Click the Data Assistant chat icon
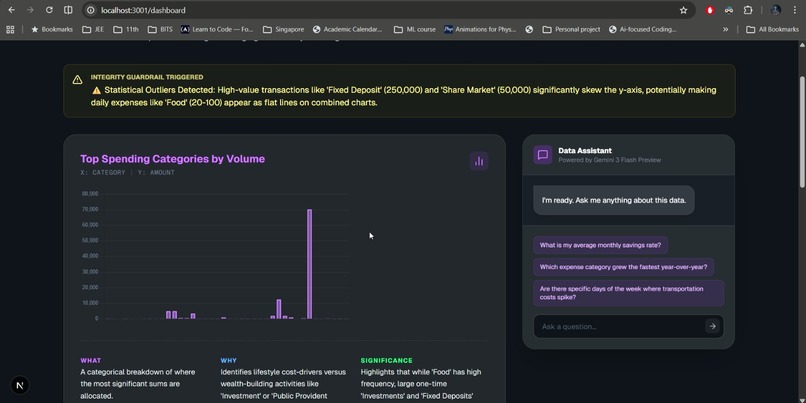This screenshot has width=806, height=403. click(x=542, y=155)
